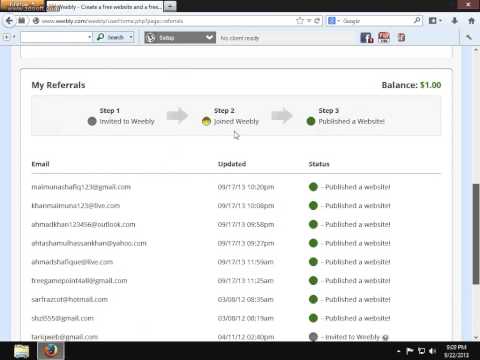Image resolution: width=480 pixels, height=360 pixels.
Task: Click the Balance $1.00 amount
Action: pyautogui.click(x=431, y=85)
